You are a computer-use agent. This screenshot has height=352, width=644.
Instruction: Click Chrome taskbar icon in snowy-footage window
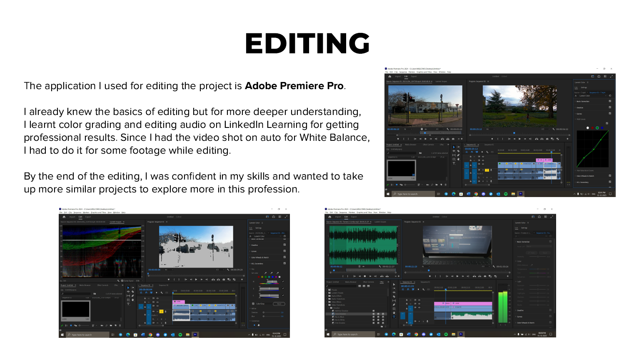pyautogui.click(x=150, y=335)
